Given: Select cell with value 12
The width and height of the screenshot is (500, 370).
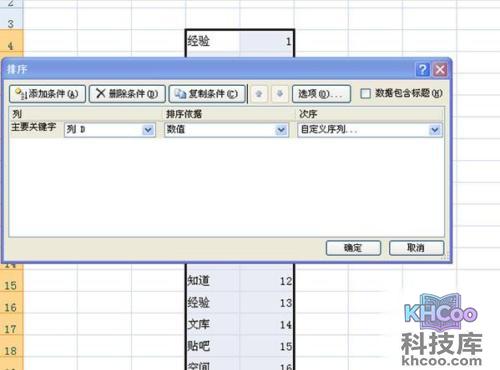Looking at the screenshot, I should pyautogui.click(x=267, y=281).
